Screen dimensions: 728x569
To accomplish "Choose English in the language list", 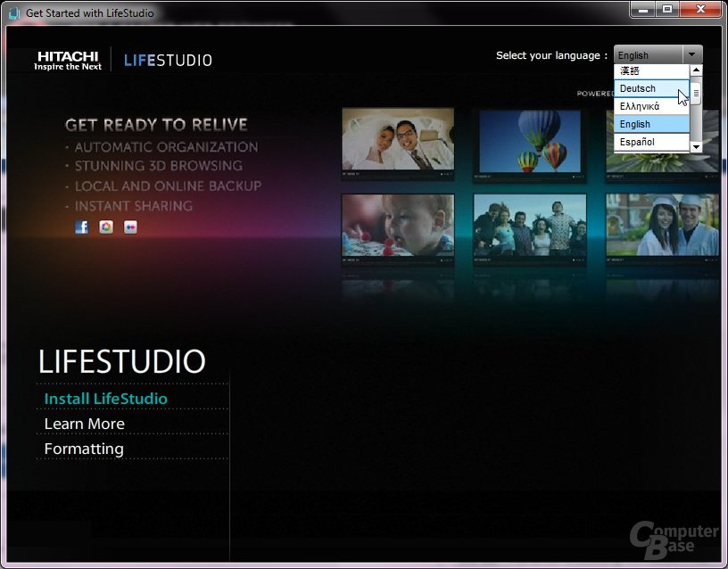I will point(651,124).
